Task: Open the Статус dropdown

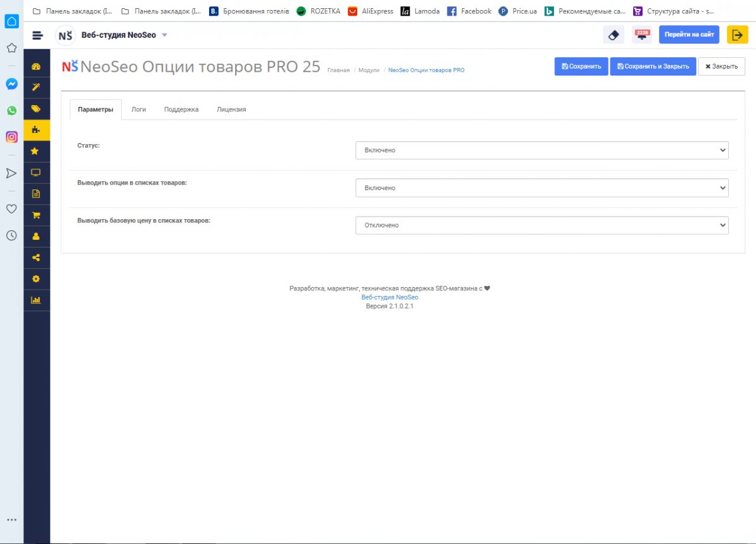Action: pyautogui.click(x=542, y=150)
